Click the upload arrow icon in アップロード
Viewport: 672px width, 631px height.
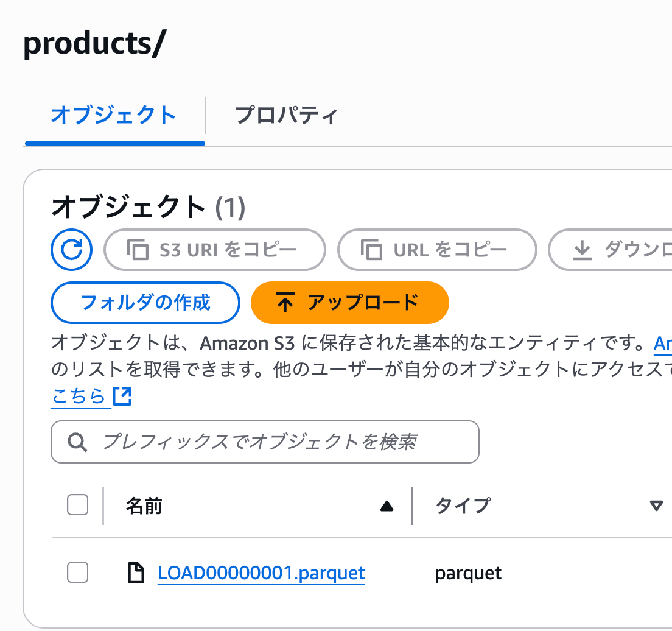(x=285, y=302)
